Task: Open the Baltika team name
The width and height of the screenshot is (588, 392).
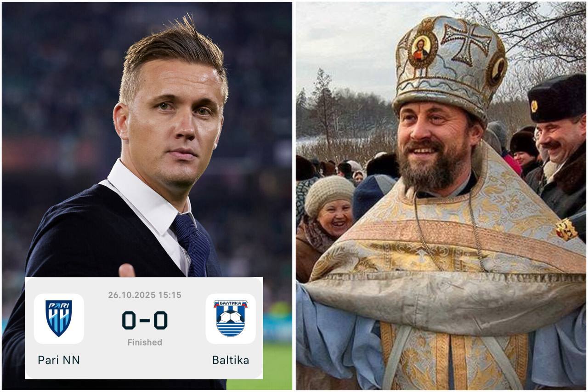Action: [x=231, y=360]
